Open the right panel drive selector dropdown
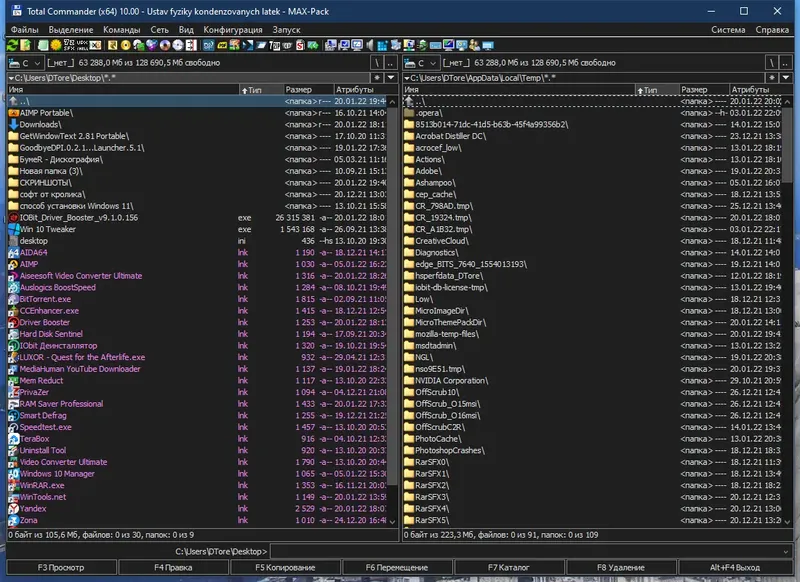 432,63
